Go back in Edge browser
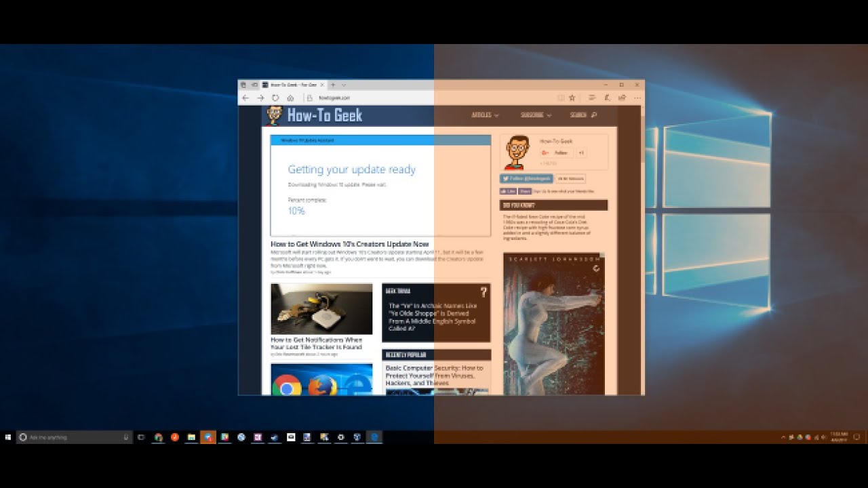 (245, 98)
